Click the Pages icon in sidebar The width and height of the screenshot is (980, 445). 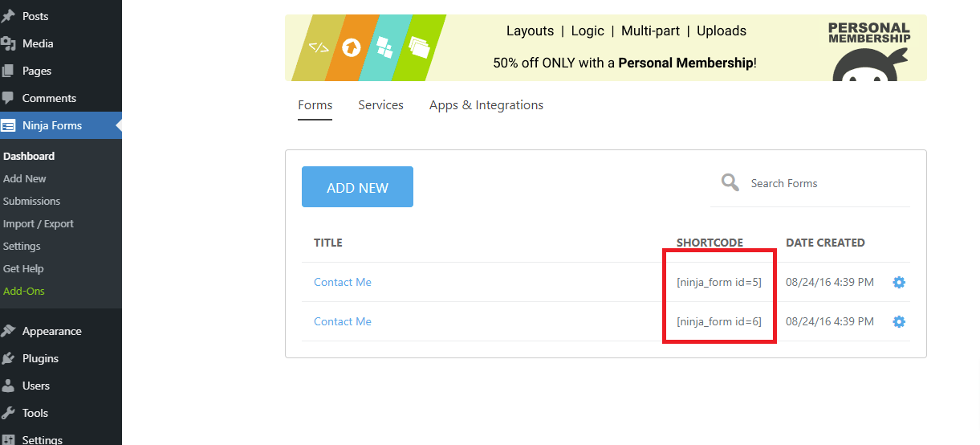(x=8, y=71)
